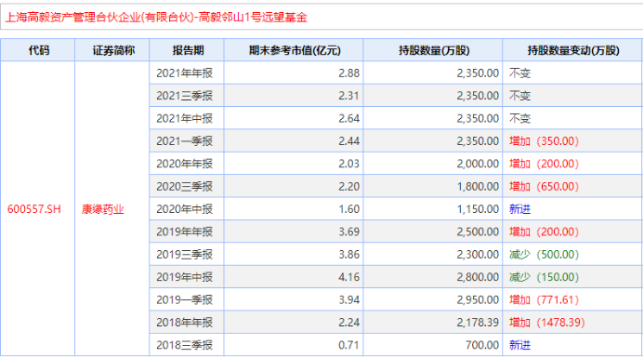
Task: Click holdings 2,500.00 cell
Action: 432,232
